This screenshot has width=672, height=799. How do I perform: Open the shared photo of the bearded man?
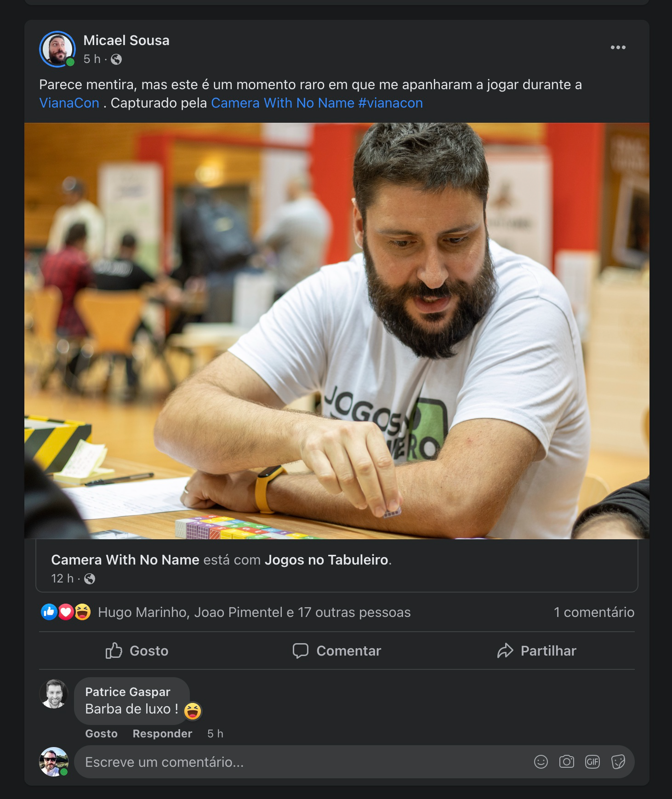click(x=337, y=331)
